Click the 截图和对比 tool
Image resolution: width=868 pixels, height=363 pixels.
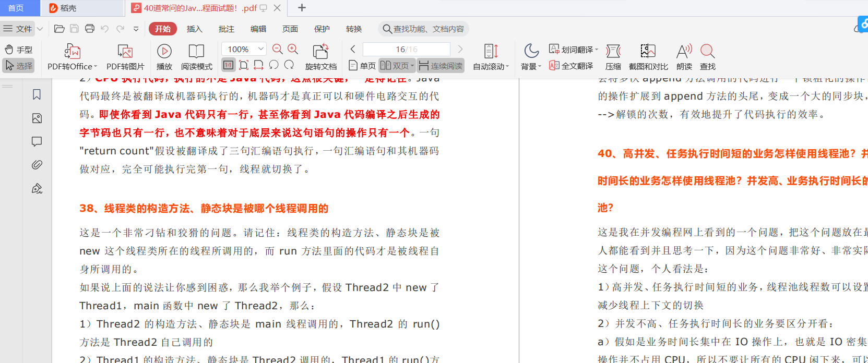[x=648, y=57]
